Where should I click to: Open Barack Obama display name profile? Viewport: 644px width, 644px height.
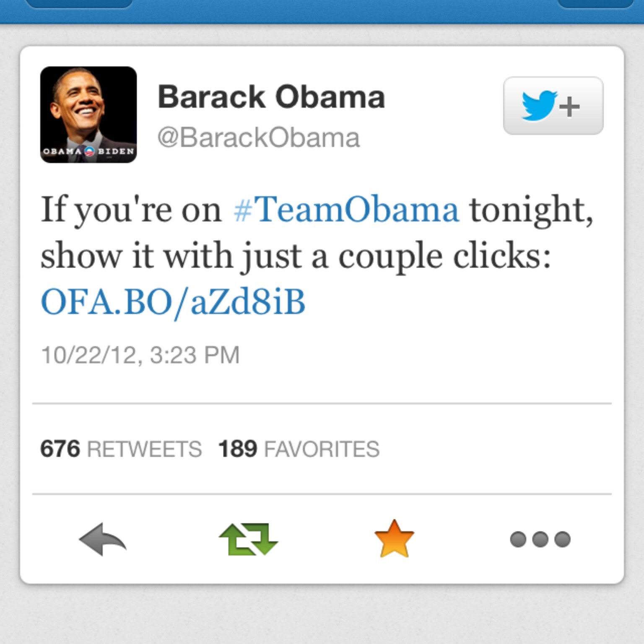271,97
